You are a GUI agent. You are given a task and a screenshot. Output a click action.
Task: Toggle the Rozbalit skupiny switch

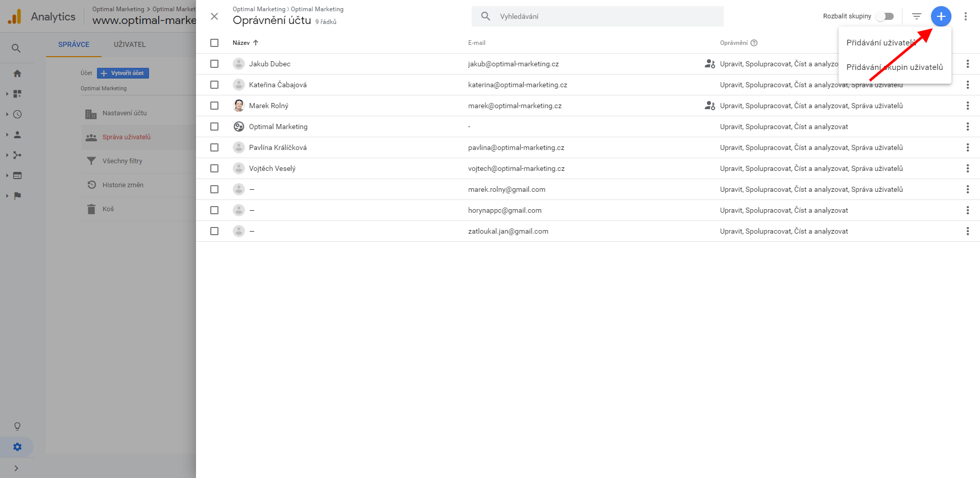[885, 16]
